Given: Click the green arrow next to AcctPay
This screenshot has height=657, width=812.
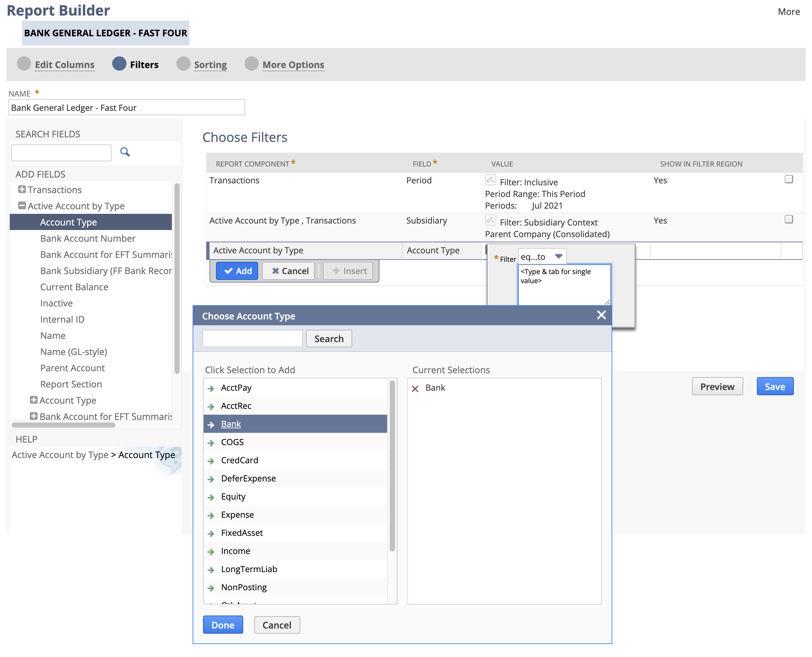Looking at the screenshot, I should pyautogui.click(x=211, y=387).
